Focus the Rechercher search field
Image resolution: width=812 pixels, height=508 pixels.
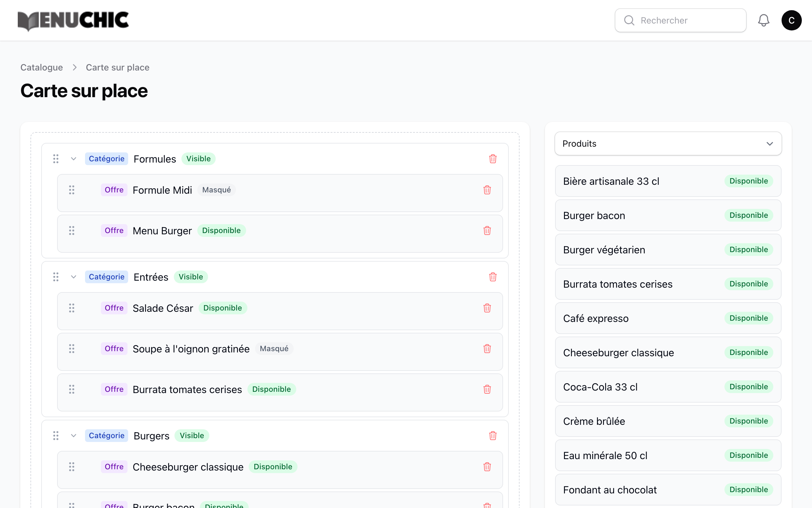pos(680,20)
